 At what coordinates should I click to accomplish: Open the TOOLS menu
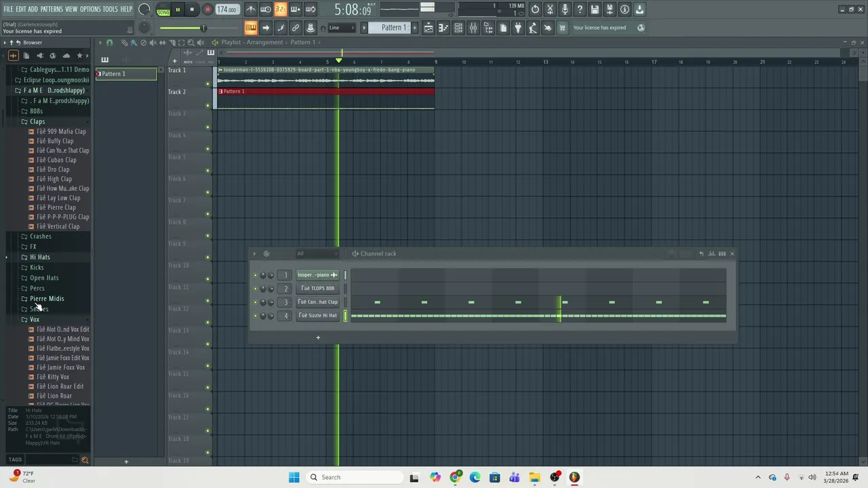click(110, 9)
